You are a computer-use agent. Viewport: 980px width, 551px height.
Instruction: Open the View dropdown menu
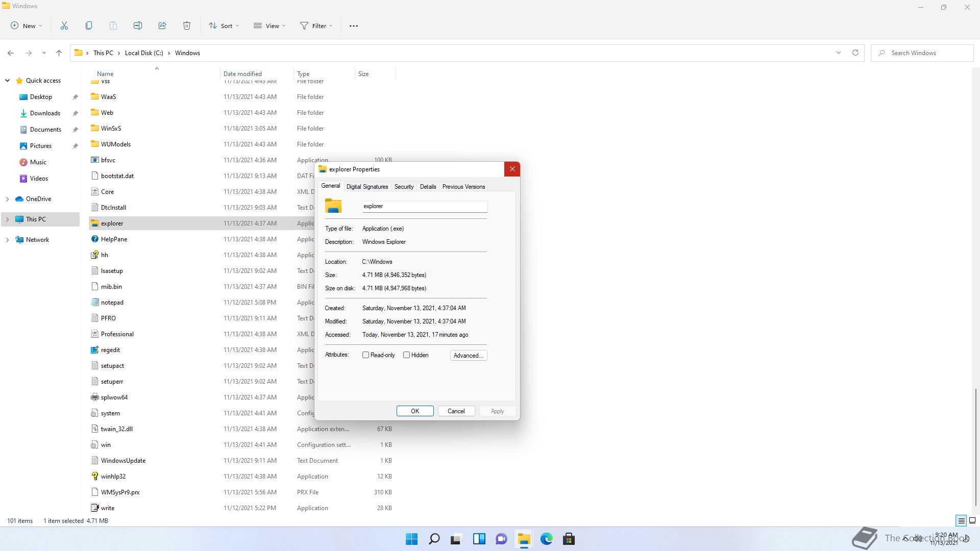(x=269, y=26)
